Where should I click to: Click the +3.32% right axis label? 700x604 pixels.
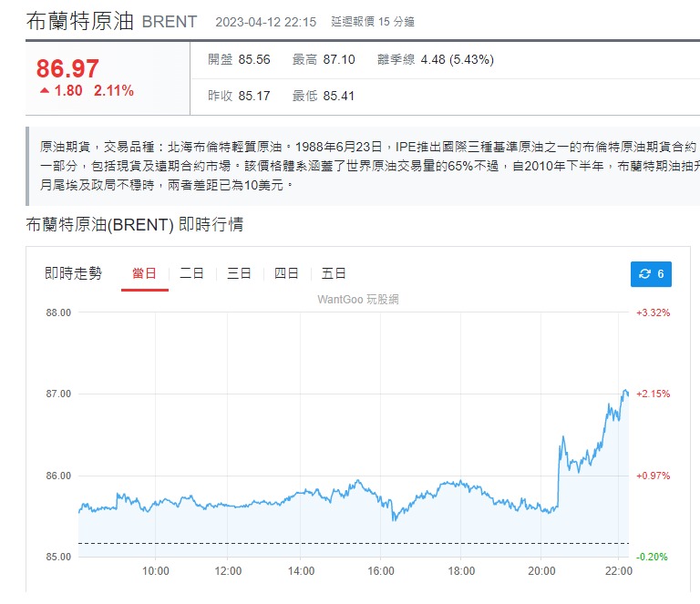click(653, 312)
